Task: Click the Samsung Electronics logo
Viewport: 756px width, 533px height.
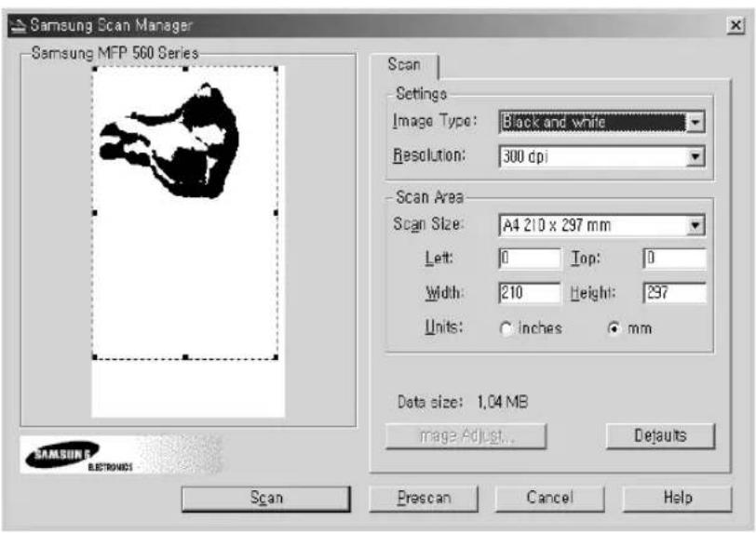Action: click(79, 456)
